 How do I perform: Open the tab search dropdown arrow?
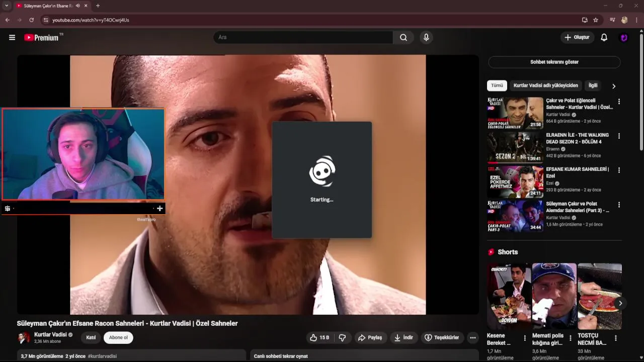[x=7, y=6]
